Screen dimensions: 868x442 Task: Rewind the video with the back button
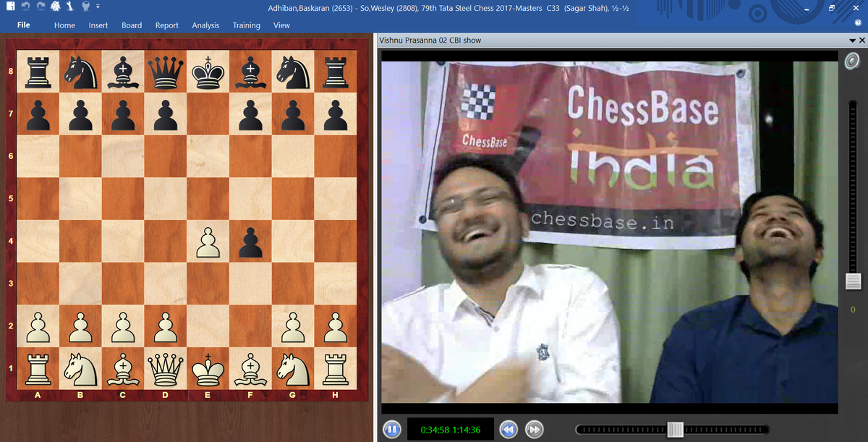coord(509,430)
